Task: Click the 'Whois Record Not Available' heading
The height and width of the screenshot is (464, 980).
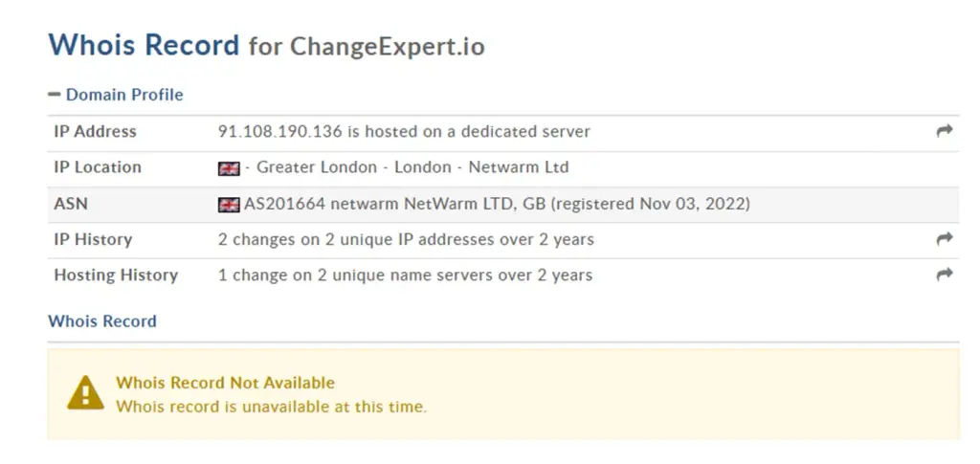Action: click(x=226, y=382)
